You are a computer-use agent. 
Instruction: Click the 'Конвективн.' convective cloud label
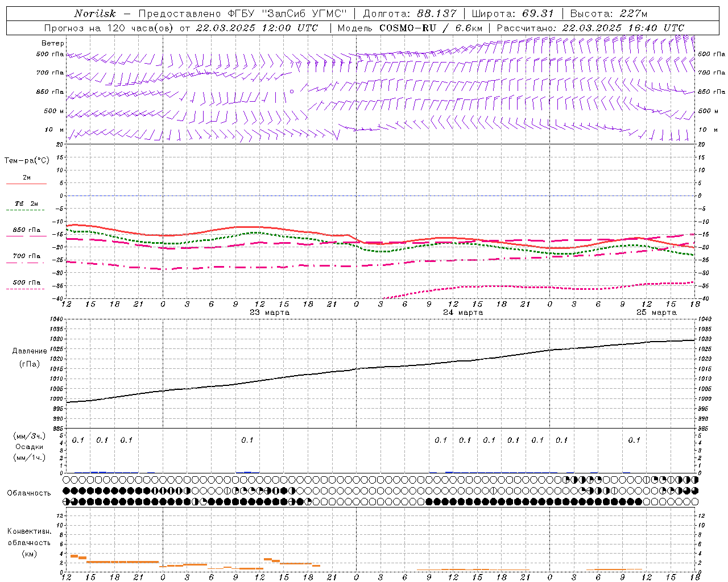[29, 531]
